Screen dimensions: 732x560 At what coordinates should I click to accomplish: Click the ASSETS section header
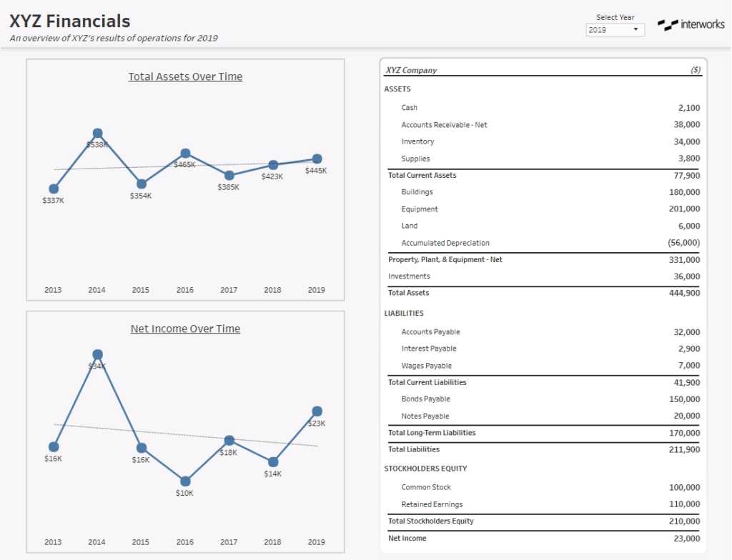pyautogui.click(x=397, y=89)
